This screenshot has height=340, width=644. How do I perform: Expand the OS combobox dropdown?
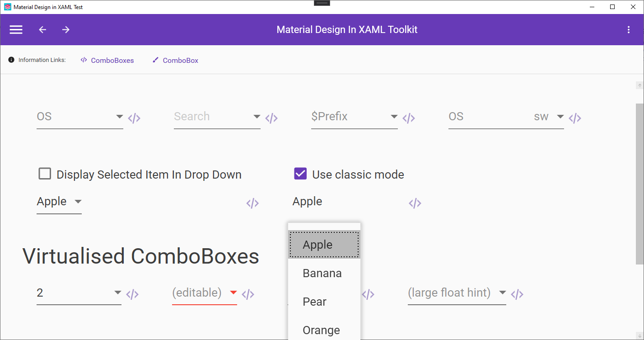point(119,117)
